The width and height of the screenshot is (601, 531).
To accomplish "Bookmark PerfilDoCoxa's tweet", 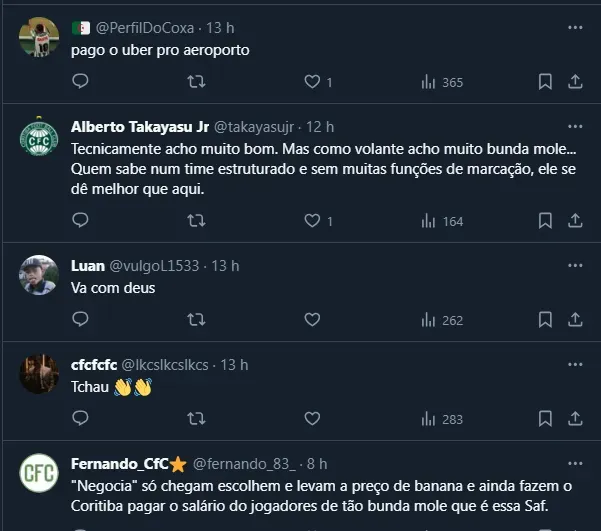I will (x=545, y=82).
